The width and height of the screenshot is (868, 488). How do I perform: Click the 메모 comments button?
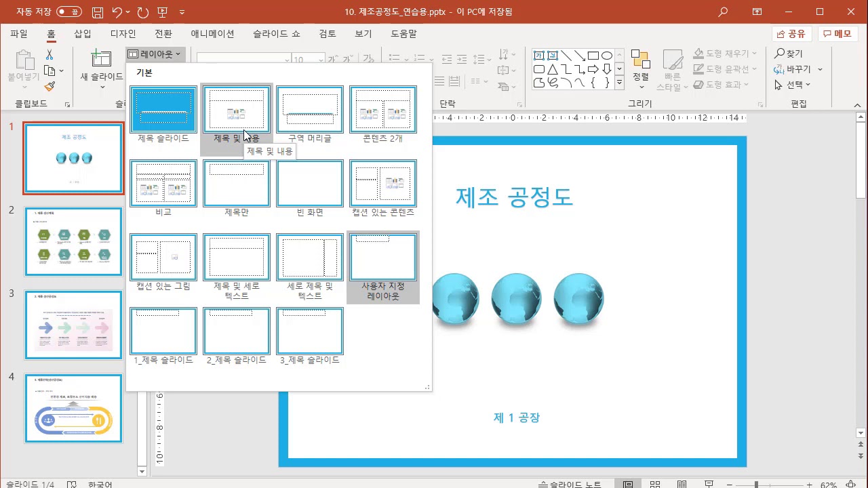tap(837, 34)
